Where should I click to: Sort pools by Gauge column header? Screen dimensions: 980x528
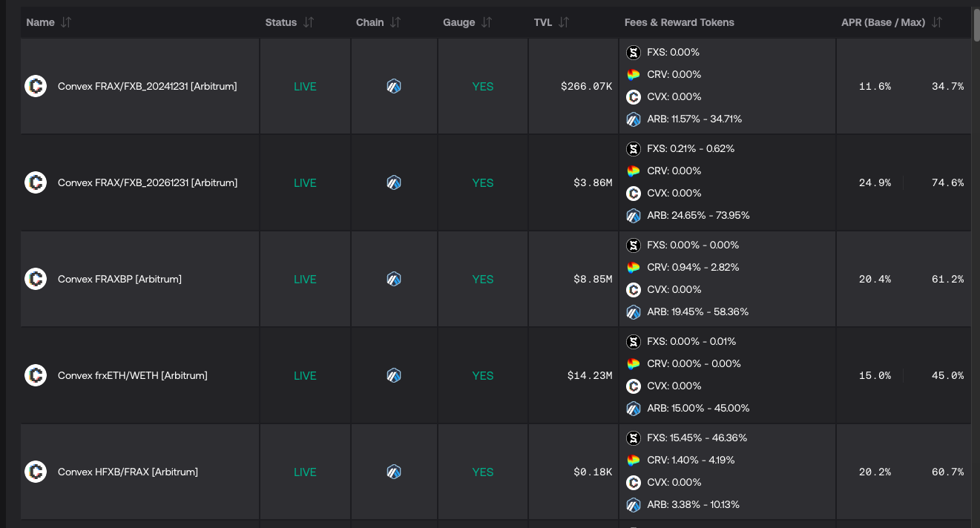point(459,22)
